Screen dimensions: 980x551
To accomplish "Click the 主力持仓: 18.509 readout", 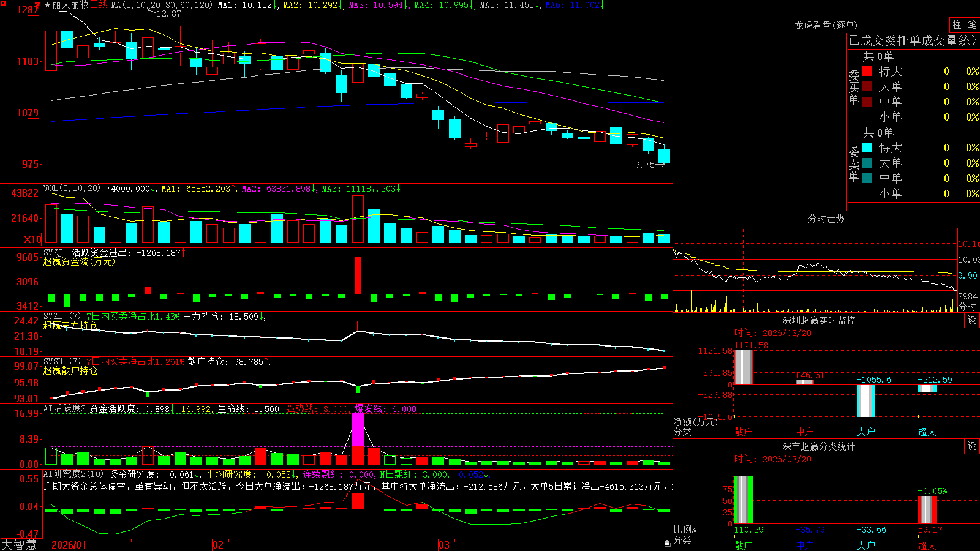I will click(x=224, y=317).
